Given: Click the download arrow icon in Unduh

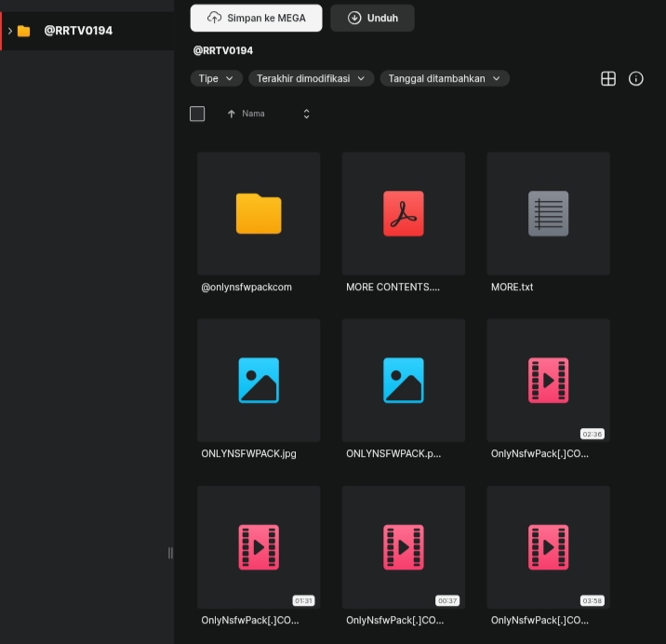Looking at the screenshot, I should [x=354, y=18].
